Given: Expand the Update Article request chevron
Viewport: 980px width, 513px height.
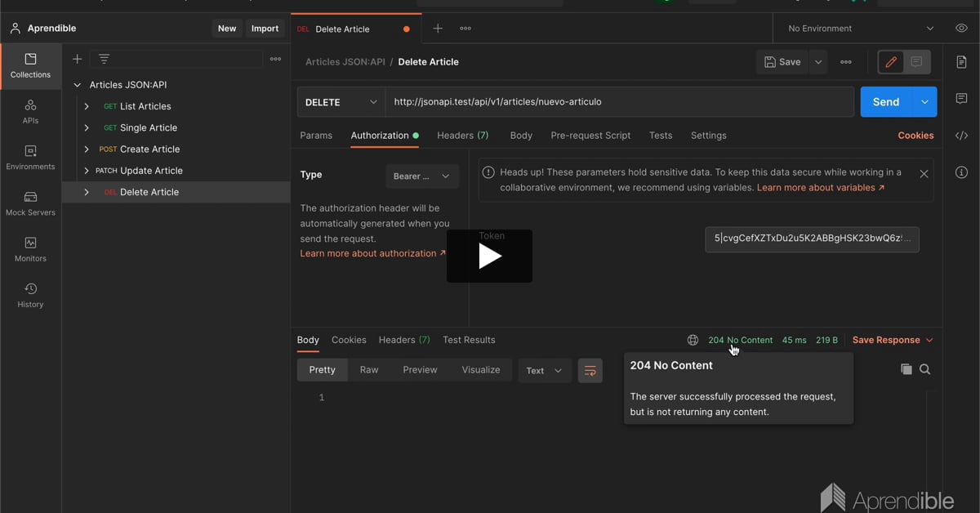Looking at the screenshot, I should pyautogui.click(x=87, y=171).
